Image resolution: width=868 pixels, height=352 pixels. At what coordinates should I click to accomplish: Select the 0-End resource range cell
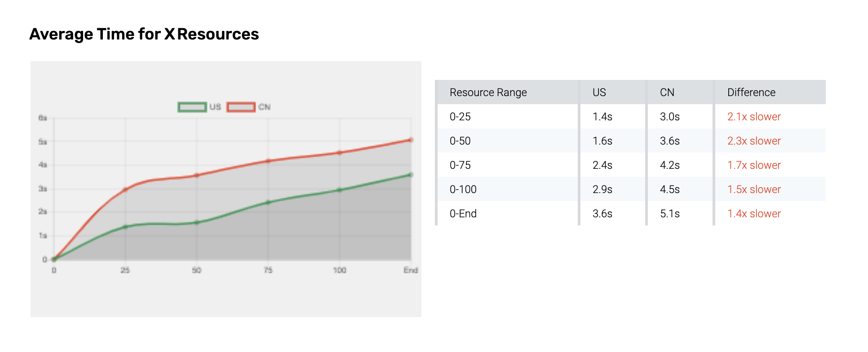coord(463,214)
